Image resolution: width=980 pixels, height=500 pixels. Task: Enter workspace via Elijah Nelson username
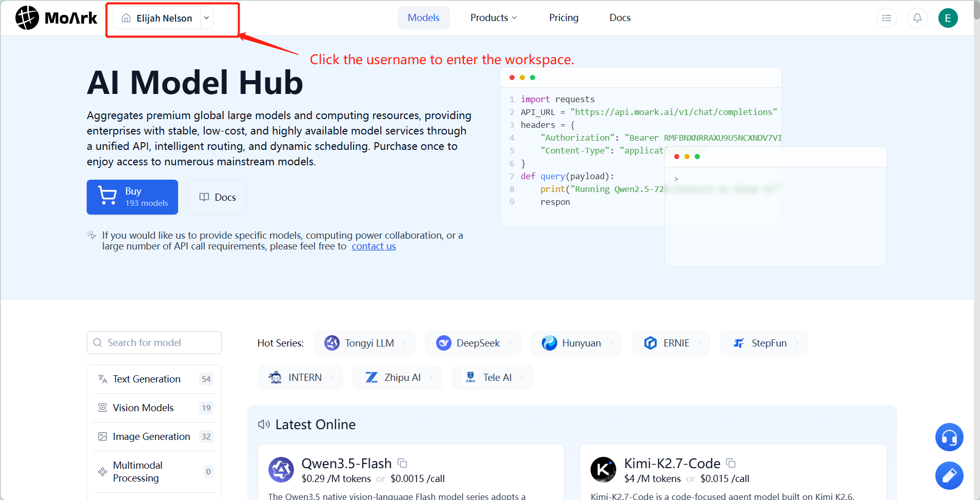tap(164, 18)
